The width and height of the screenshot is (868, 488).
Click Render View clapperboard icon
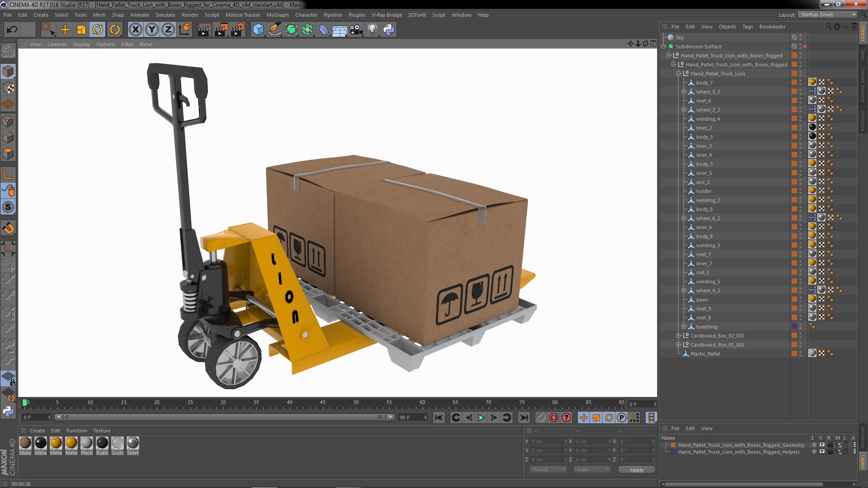[x=204, y=30]
